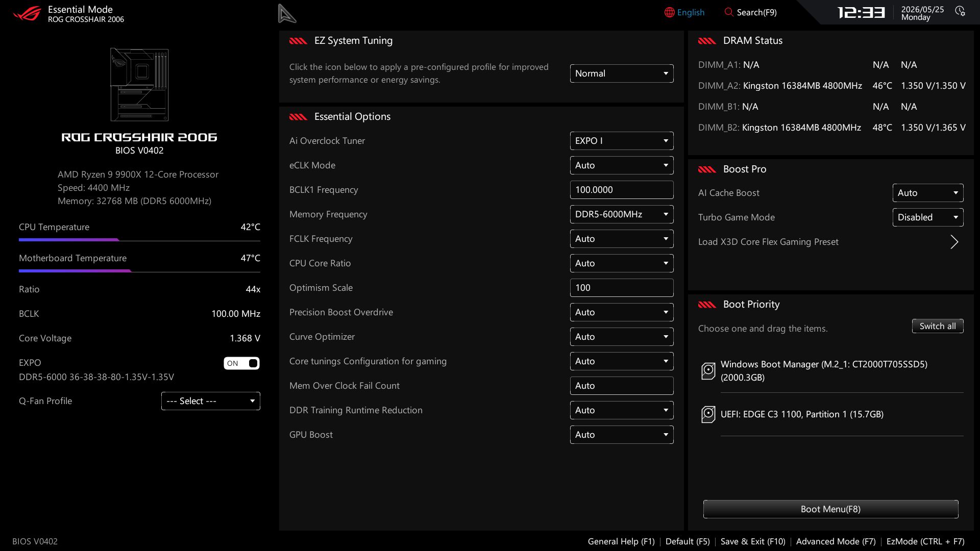The width and height of the screenshot is (980, 551).
Task: Click the 12:33 clock display
Action: point(861,12)
